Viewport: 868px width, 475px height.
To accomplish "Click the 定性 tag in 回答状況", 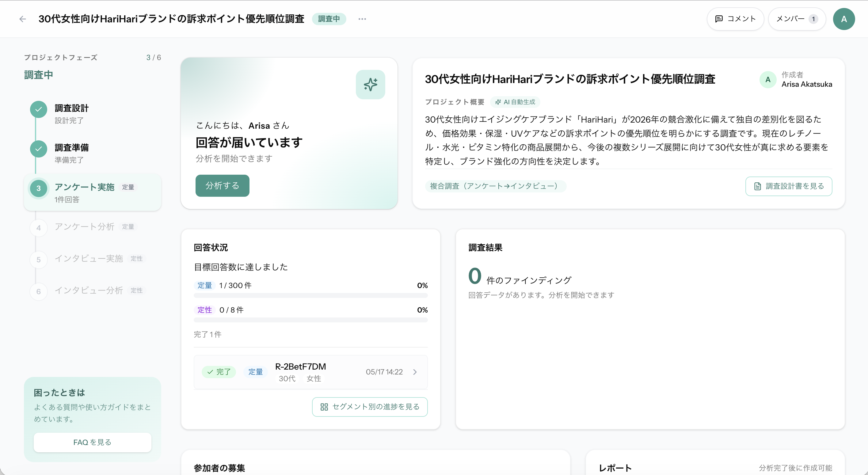I will 204,310.
